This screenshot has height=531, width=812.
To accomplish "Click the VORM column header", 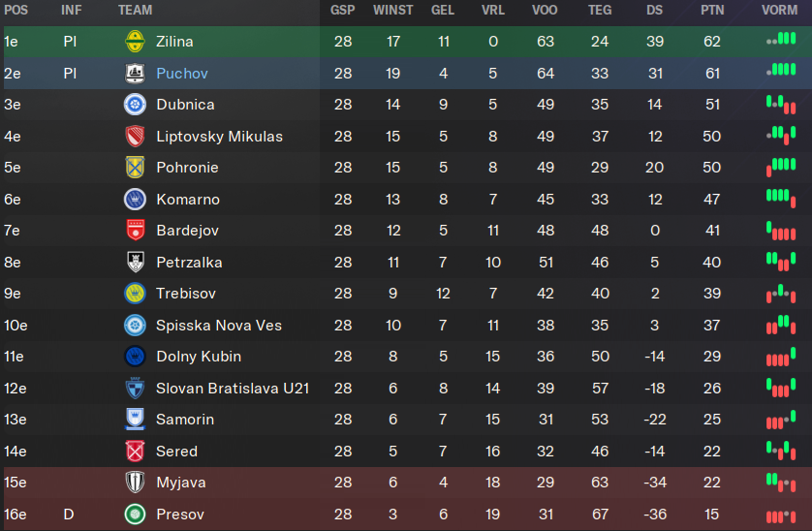I will click(x=779, y=10).
